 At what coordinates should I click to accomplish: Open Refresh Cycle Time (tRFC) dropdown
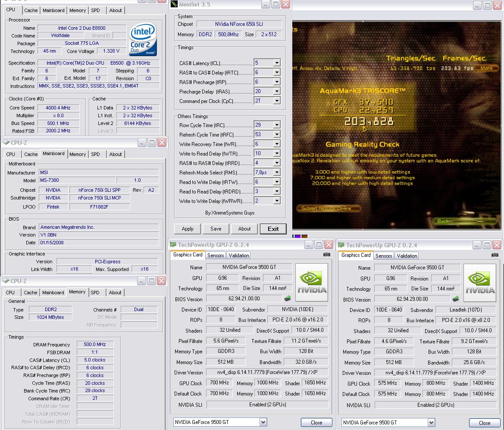(277, 134)
